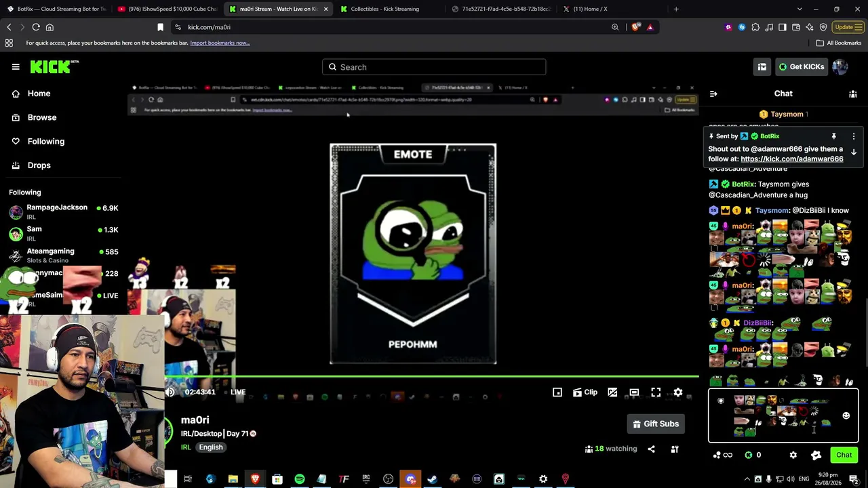This screenshot has width=868, height=488.
Task: Open Brave Rewards triangle icon
Action: [x=650, y=27]
